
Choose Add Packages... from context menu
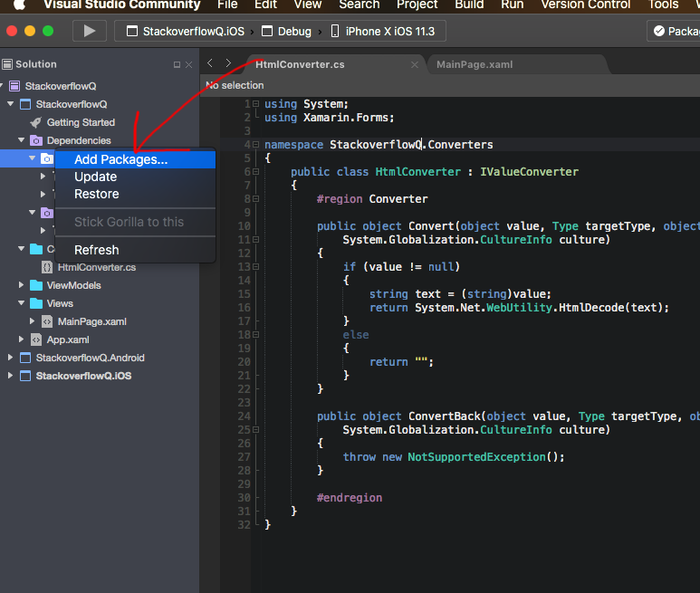pyautogui.click(x=120, y=160)
